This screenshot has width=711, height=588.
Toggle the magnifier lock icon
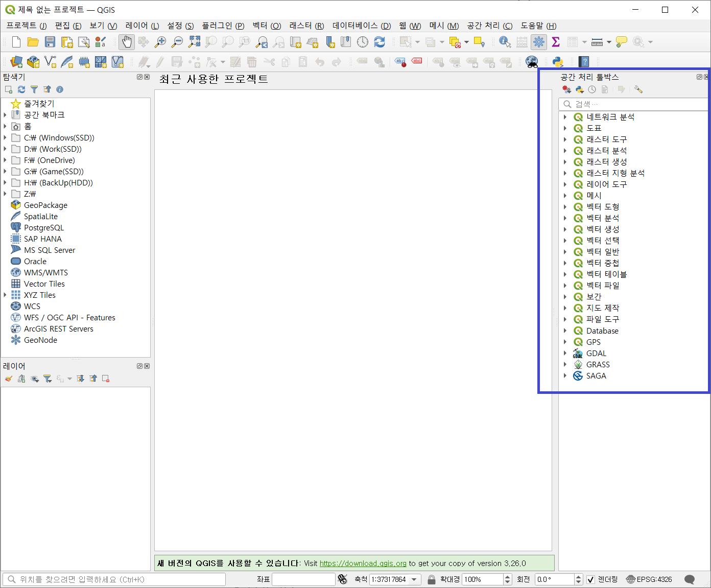tap(431, 579)
